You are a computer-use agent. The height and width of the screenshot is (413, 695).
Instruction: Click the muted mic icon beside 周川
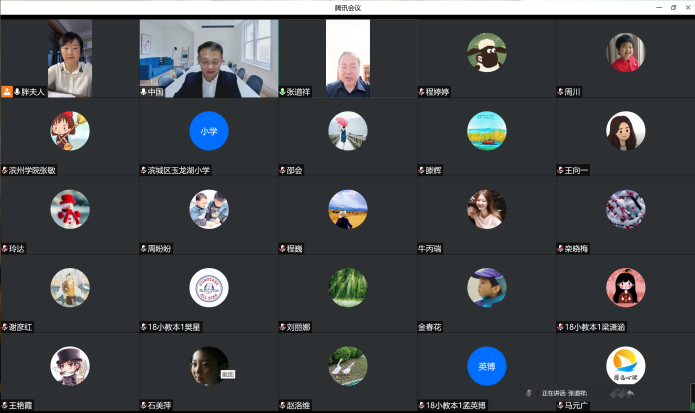point(561,91)
